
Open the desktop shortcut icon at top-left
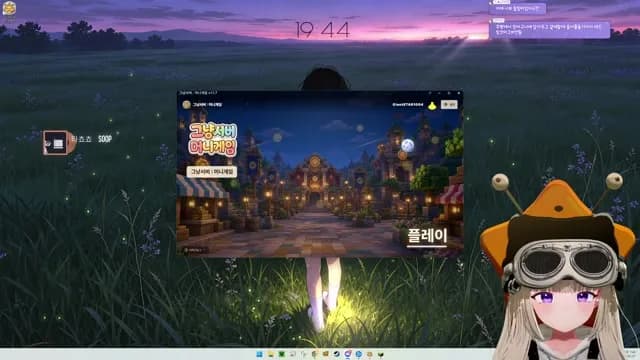(x=9, y=9)
